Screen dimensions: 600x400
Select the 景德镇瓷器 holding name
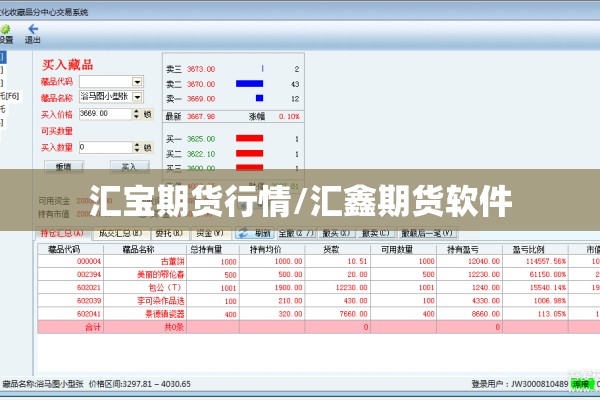[165, 314]
